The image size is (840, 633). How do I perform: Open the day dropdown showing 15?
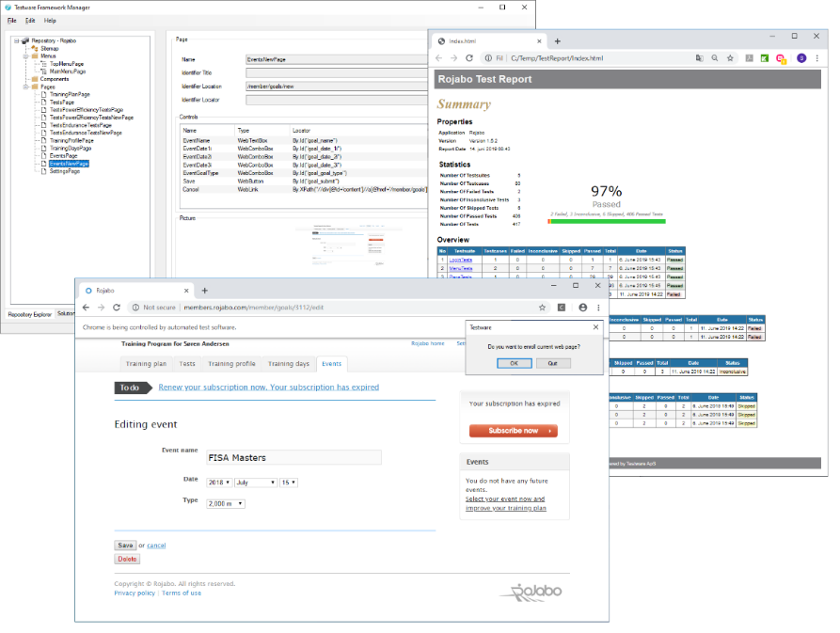point(288,483)
